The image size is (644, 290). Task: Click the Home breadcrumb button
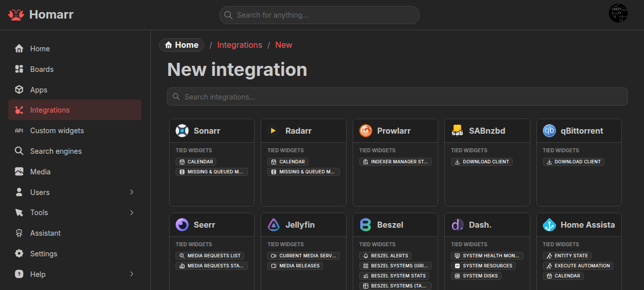[182, 45]
